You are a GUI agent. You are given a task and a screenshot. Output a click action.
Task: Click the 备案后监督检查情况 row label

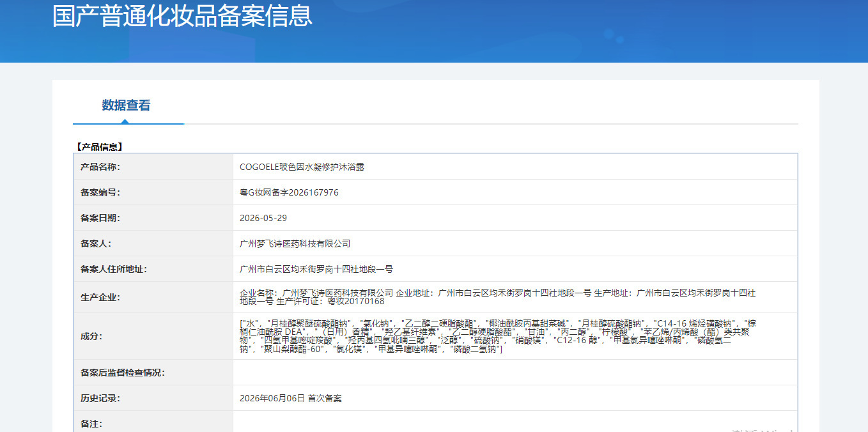(122, 373)
